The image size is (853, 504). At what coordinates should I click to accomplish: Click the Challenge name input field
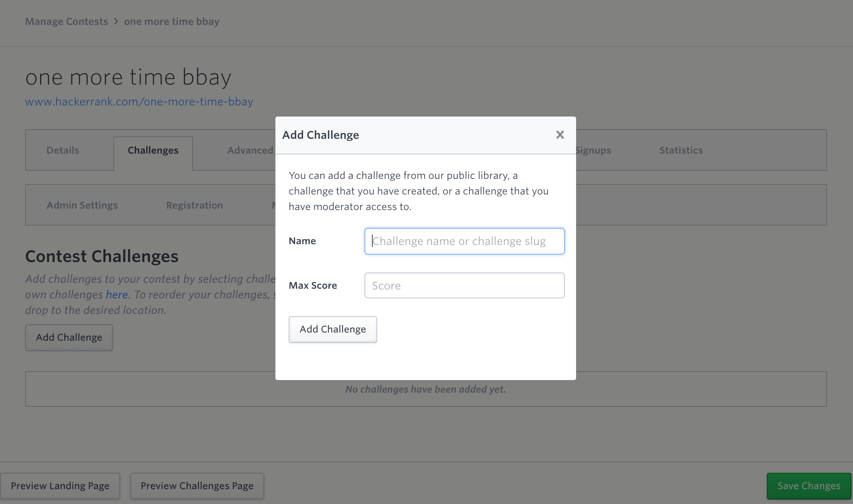[464, 240]
